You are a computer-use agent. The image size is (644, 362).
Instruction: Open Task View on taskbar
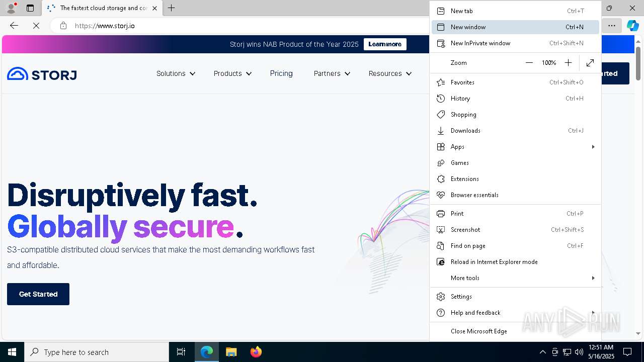pos(181,352)
